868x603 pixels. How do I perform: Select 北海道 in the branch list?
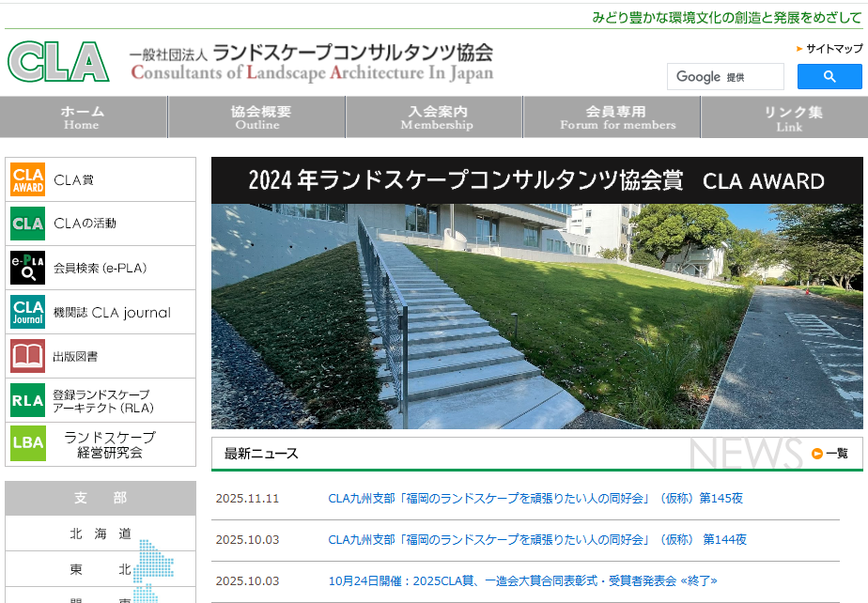point(101,534)
